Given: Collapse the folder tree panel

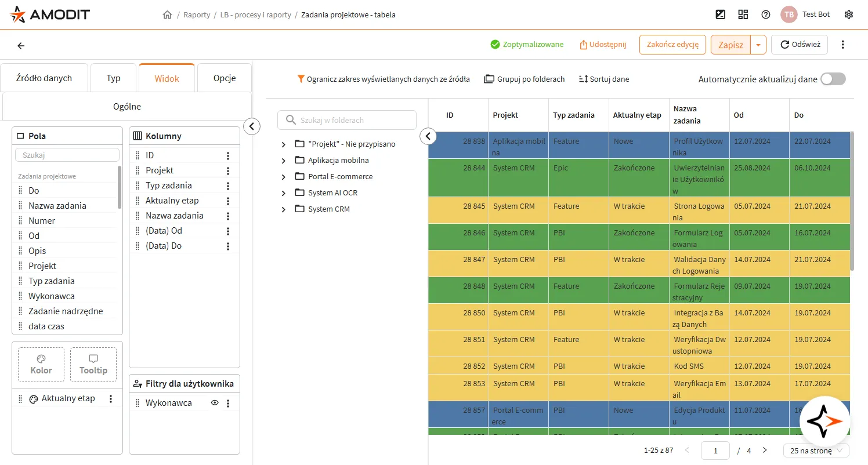Looking at the screenshot, I should 428,136.
